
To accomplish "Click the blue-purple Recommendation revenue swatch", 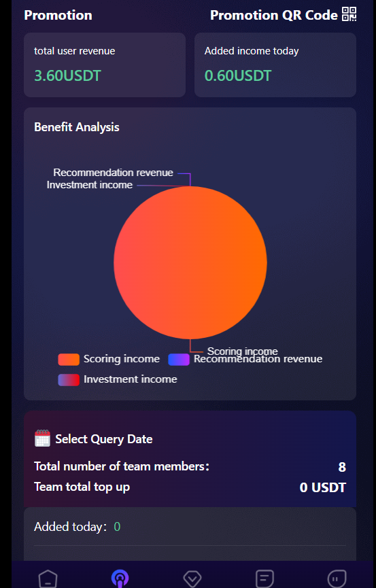I will (179, 359).
